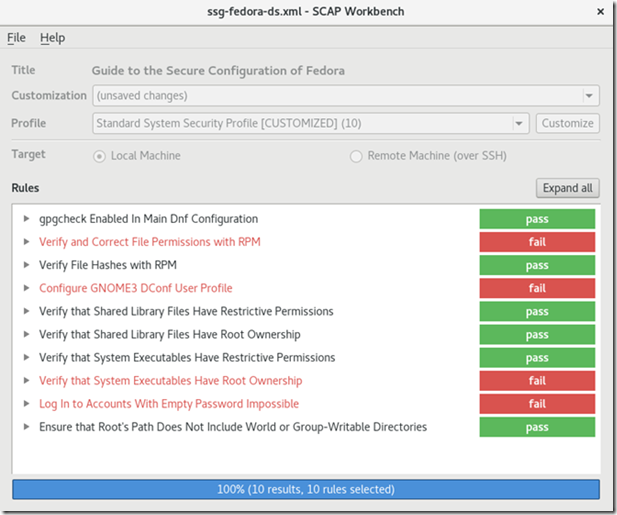Select 'Verify that Shared Library Files Have Restrictive Permissions'

[x=186, y=312]
